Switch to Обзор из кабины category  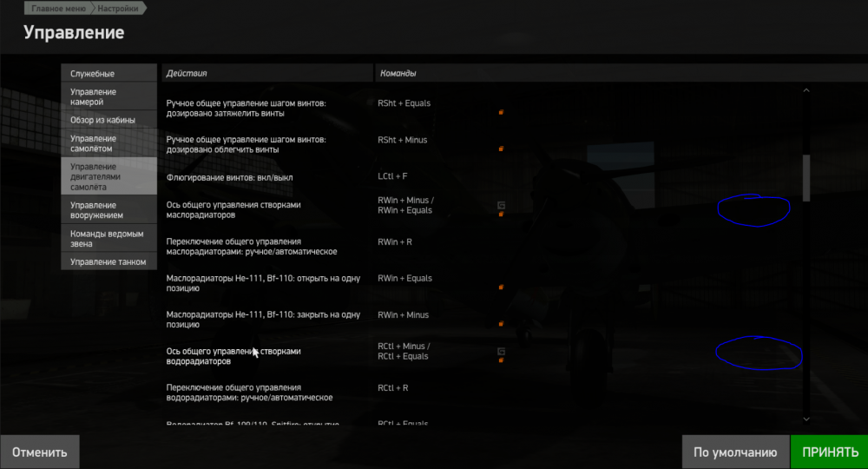click(109, 120)
